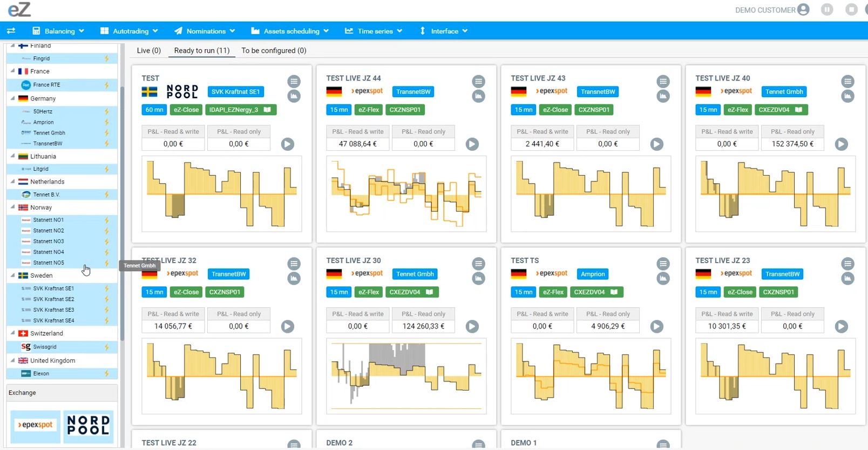Open the Balancing dropdown menu
The image size is (868, 450).
(58, 31)
